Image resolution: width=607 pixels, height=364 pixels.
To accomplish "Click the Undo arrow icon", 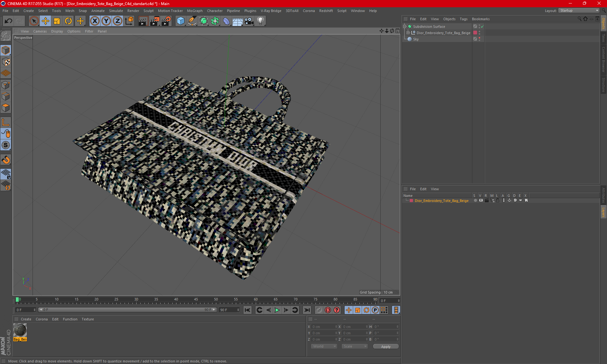I will point(9,21).
